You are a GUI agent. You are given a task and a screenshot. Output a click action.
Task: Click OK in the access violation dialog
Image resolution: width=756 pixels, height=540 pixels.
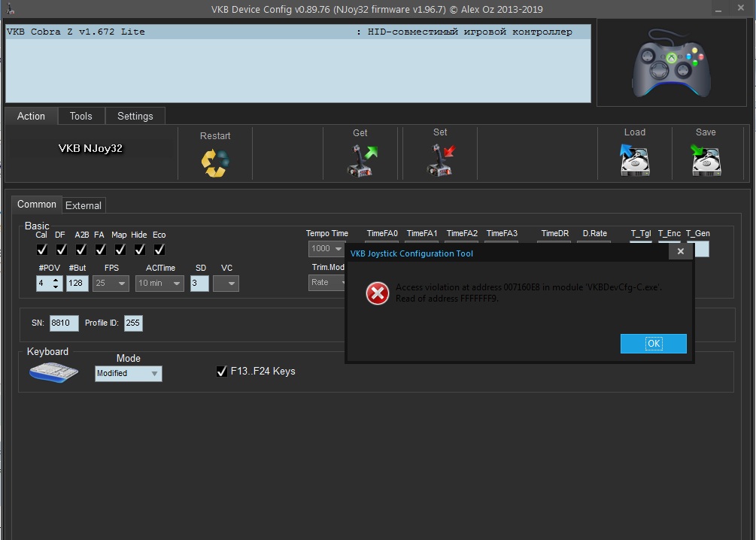click(x=653, y=343)
